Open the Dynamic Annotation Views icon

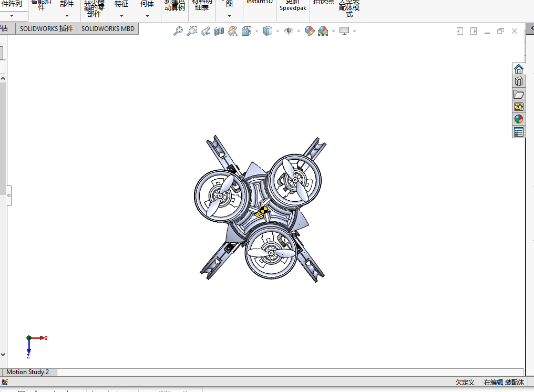233,31
